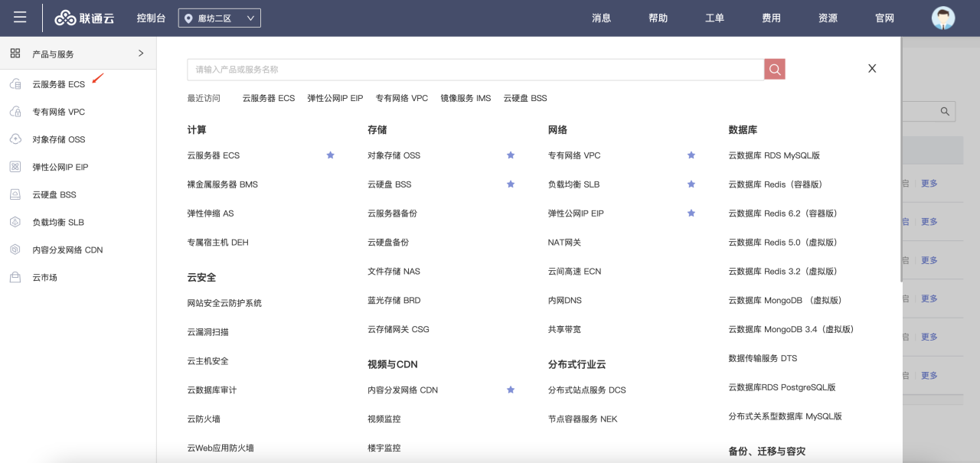Click the red search magnifier button
Viewport: 980px width, 463px height.
tap(774, 70)
